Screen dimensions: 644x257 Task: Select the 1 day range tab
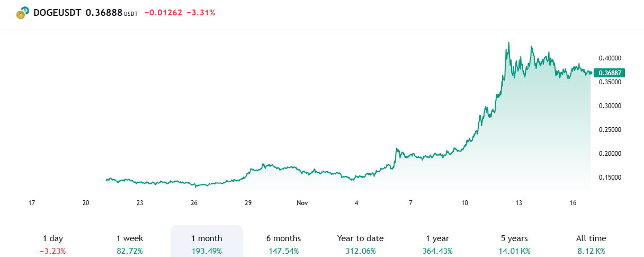coord(53,244)
